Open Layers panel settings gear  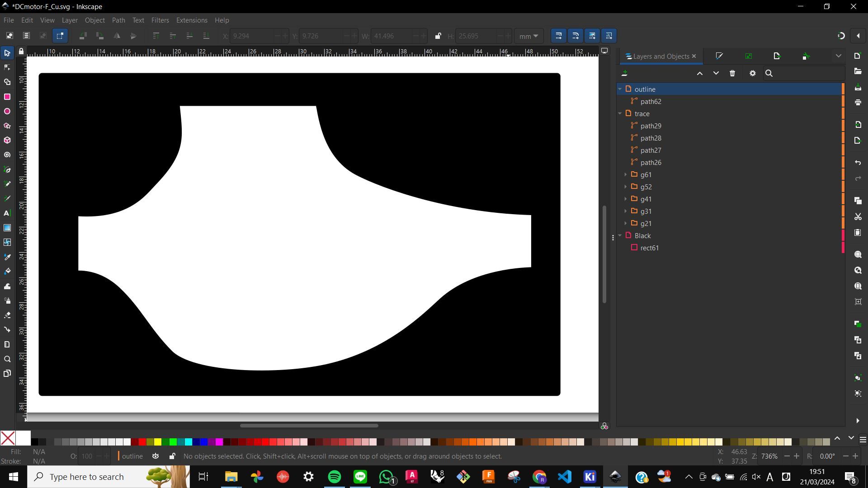pos(753,73)
